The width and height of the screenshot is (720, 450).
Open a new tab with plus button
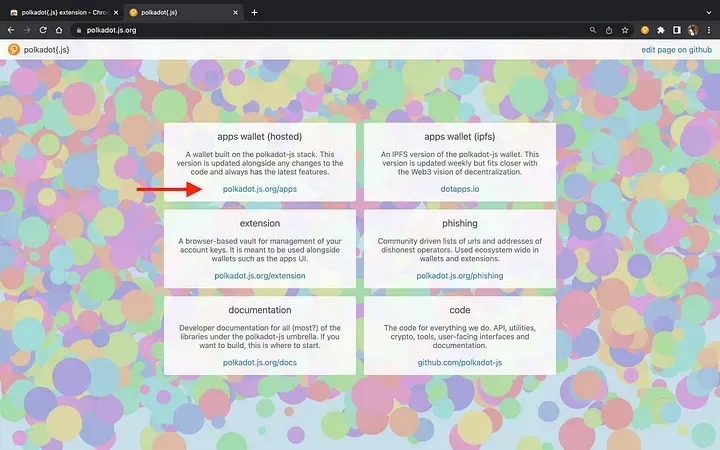click(254, 12)
